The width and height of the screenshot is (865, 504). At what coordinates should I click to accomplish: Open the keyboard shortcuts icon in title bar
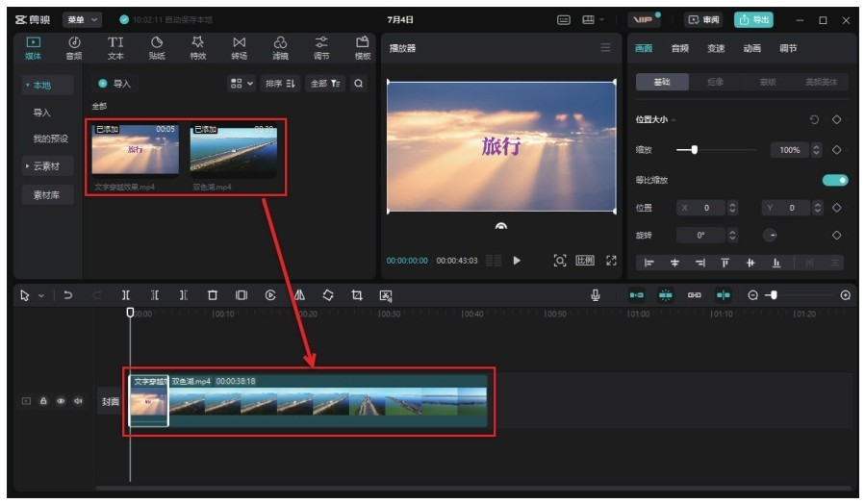coord(563,20)
